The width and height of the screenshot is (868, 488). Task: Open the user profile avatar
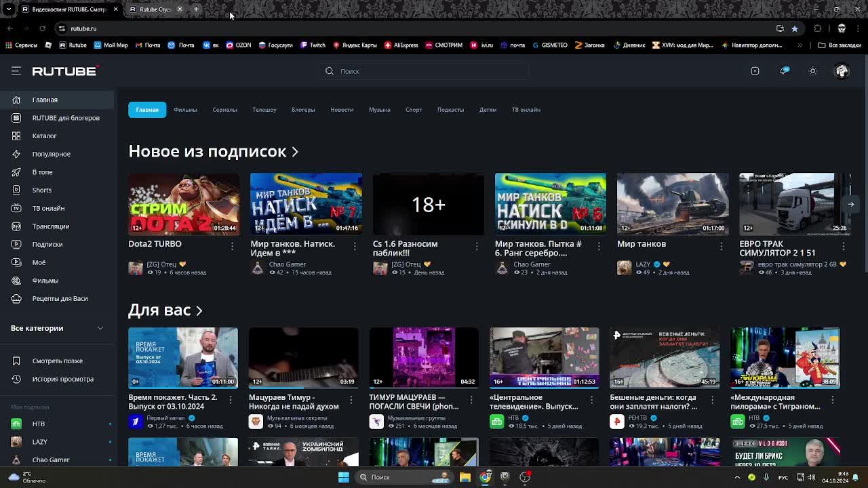(x=842, y=70)
